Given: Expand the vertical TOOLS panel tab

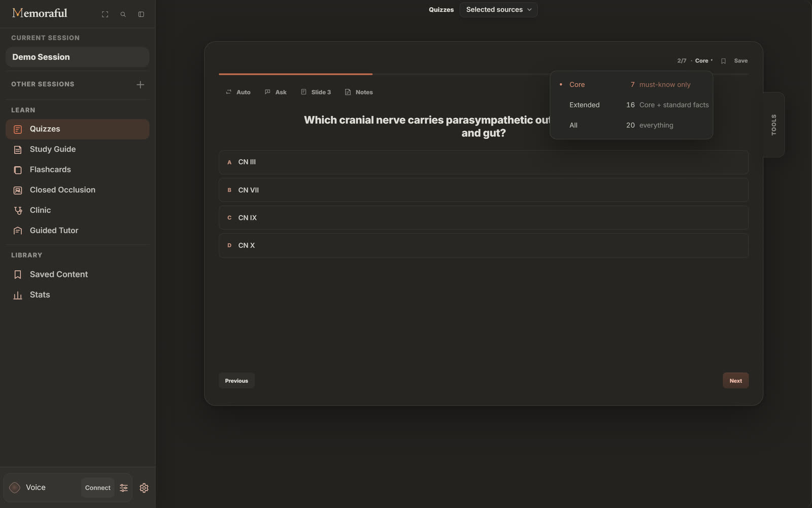Looking at the screenshot, I should coord(774,124).
